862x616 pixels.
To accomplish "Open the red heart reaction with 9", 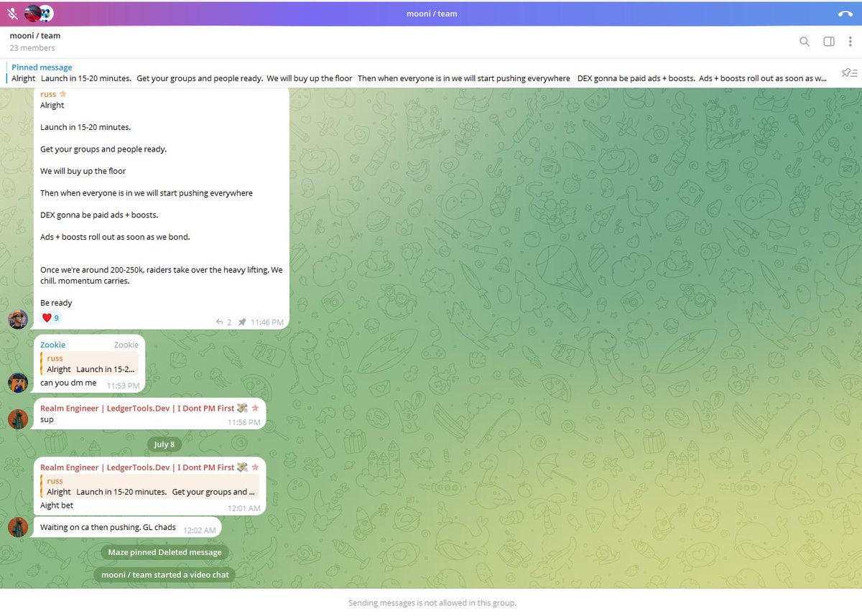I will coord(51,317).
